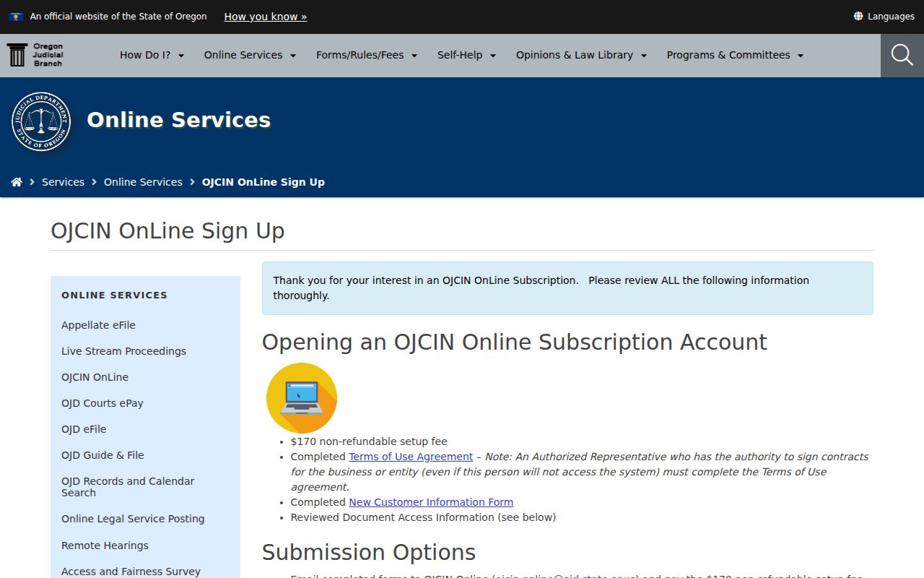Open OJD Courts ePay sidebar link
Image resolution: width=924 pixels, height=578 pixels.
[x=103, y=403]
